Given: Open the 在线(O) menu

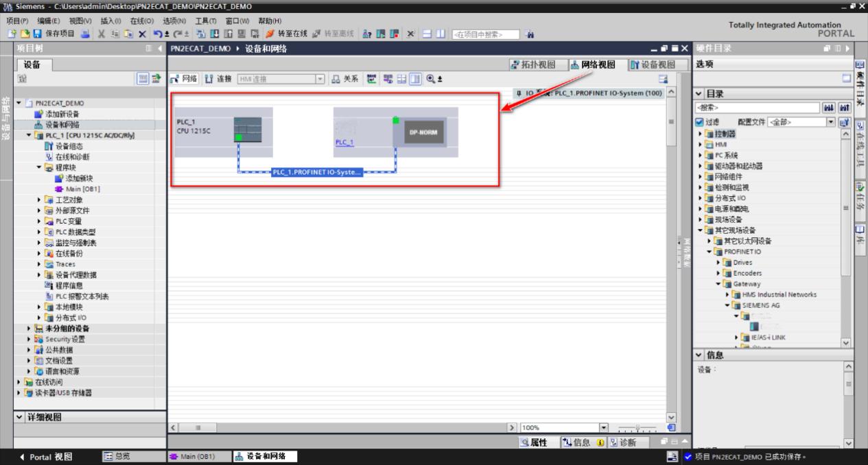Looking at the screenshot, I should (x=142, y=21).
